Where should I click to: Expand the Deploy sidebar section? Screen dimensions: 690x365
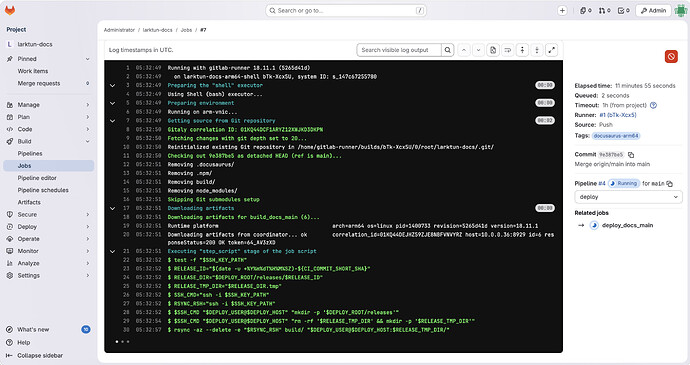(x=48, y=227)
